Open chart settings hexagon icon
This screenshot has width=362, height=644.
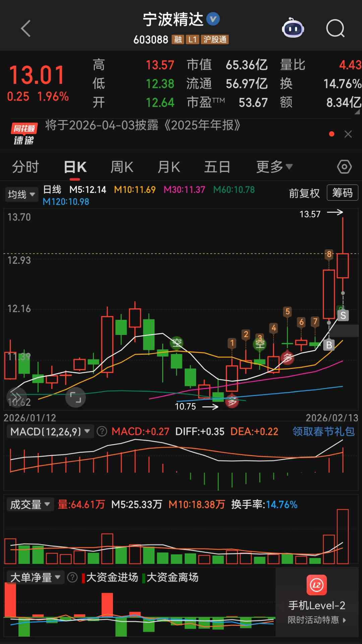(344, 167)
